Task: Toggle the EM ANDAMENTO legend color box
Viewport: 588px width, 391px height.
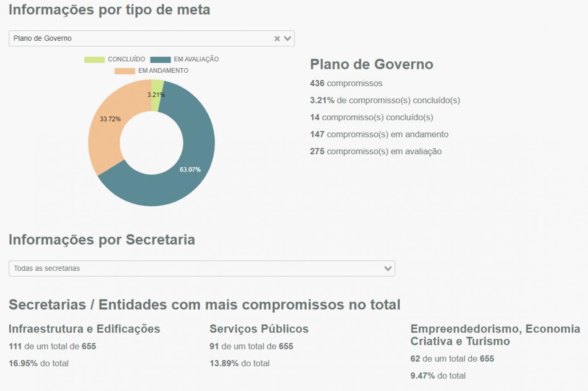Action: pyautogui.click(x=125, y=71)
